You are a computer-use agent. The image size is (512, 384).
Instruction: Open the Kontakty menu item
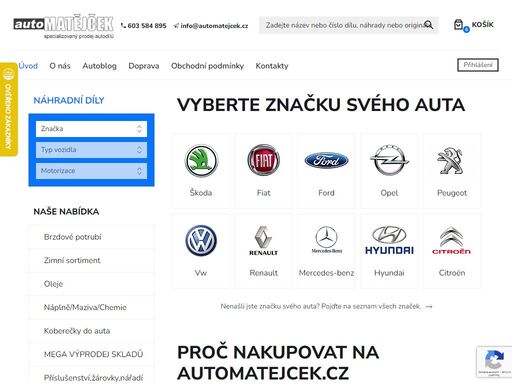pos(272,66)
